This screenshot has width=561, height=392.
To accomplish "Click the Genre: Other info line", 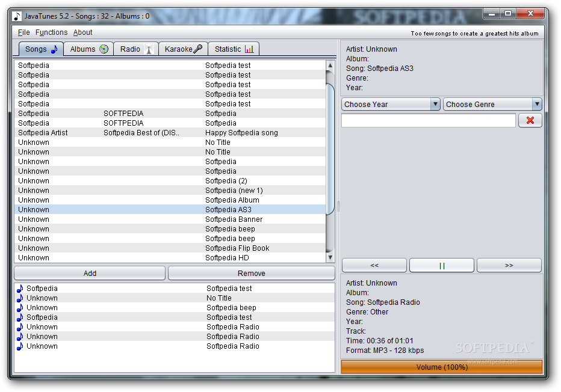I will click(367, 312).
